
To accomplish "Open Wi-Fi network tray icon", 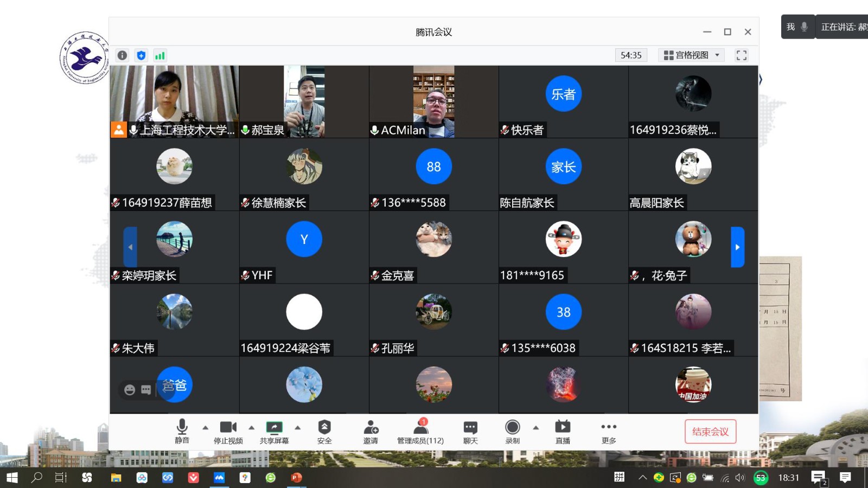I will tap(725, 478).
